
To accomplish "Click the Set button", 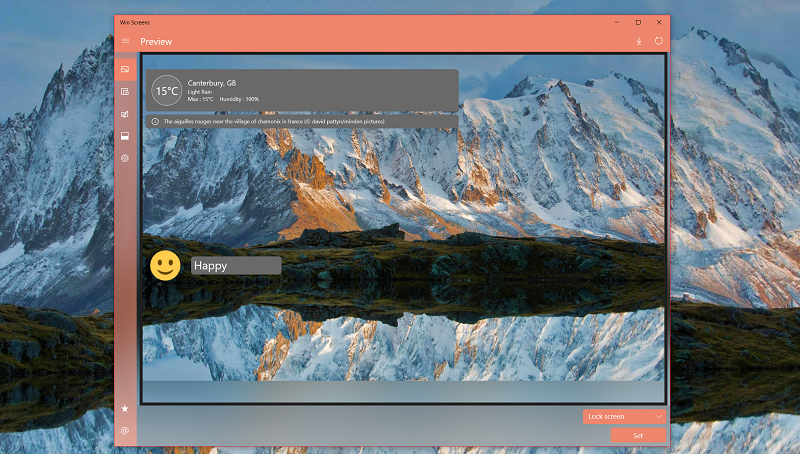I will point(638,436).
